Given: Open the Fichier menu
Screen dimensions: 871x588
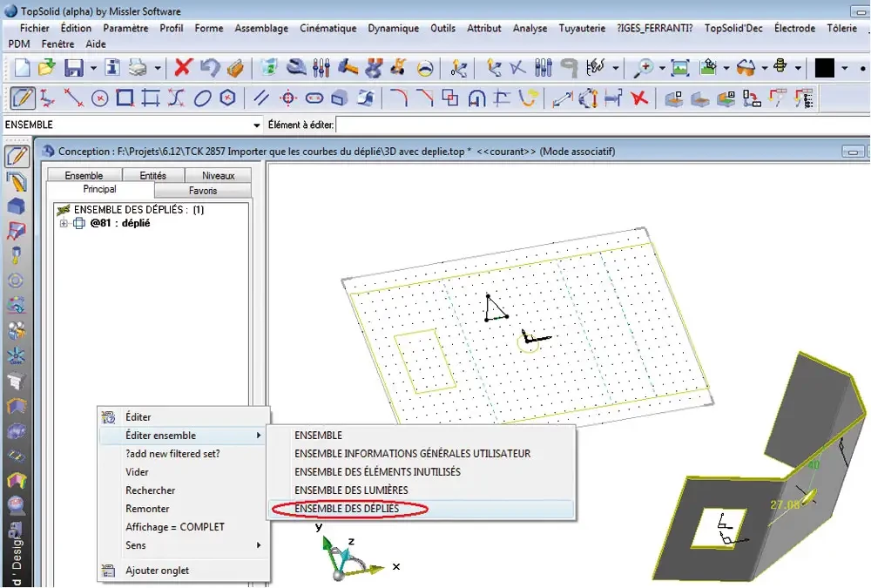Looking at the screenshot, I should click(35, 28).
